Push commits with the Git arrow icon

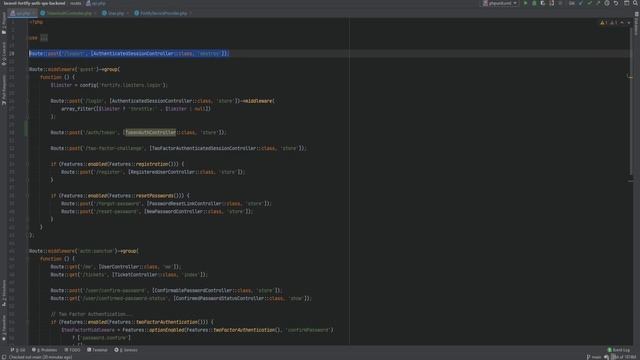click(x=598, y=3)
